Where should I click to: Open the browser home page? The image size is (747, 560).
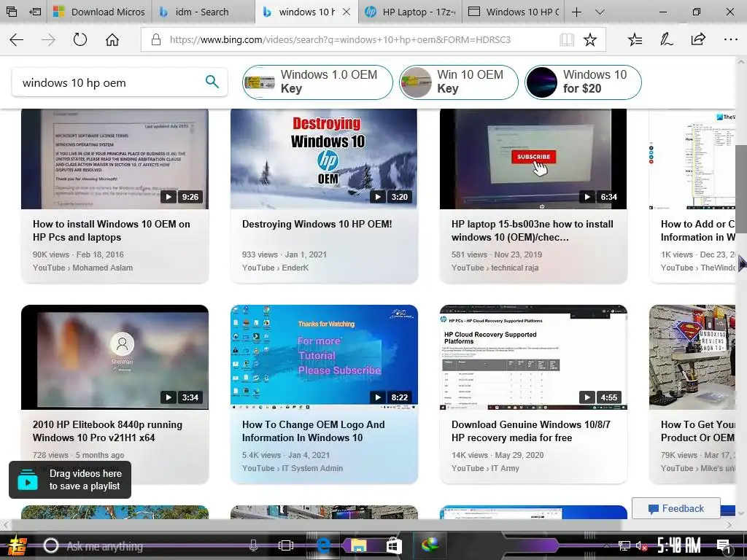tap(112, 39)
